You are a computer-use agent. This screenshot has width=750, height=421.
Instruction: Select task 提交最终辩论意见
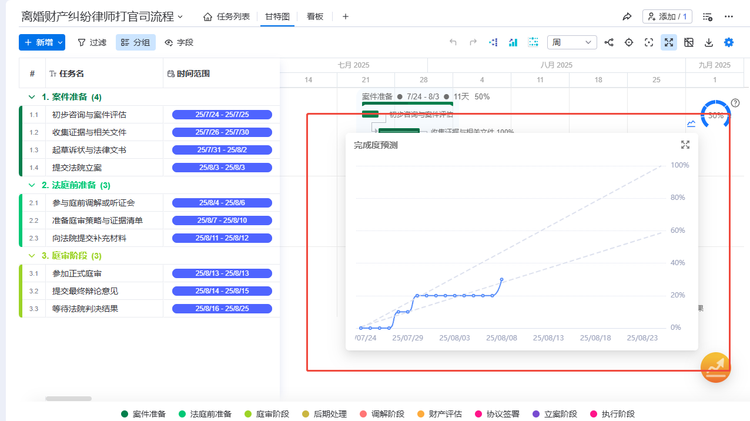[85, 291]
